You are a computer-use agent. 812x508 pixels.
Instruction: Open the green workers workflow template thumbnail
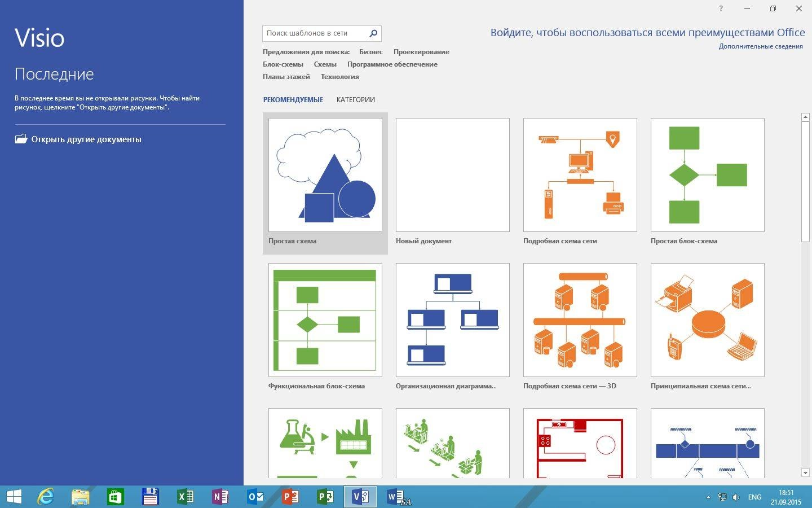453,443
